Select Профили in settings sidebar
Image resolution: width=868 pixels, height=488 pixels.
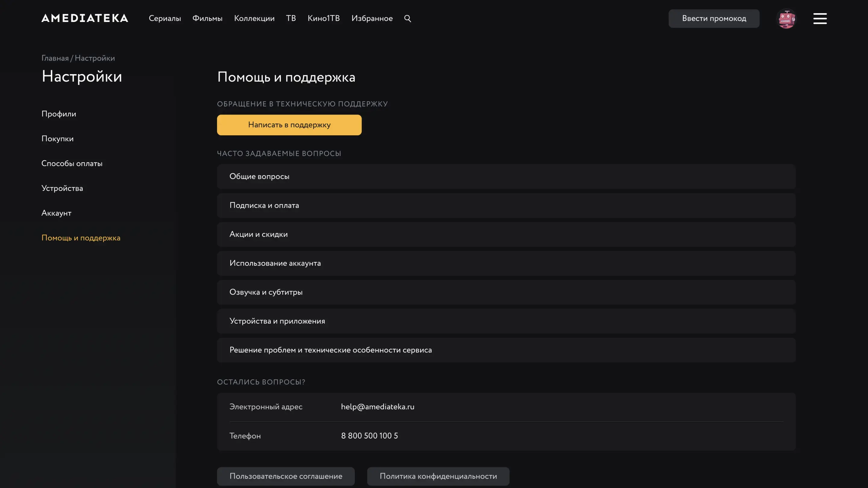pyautogui.click(x=59, y=114)
